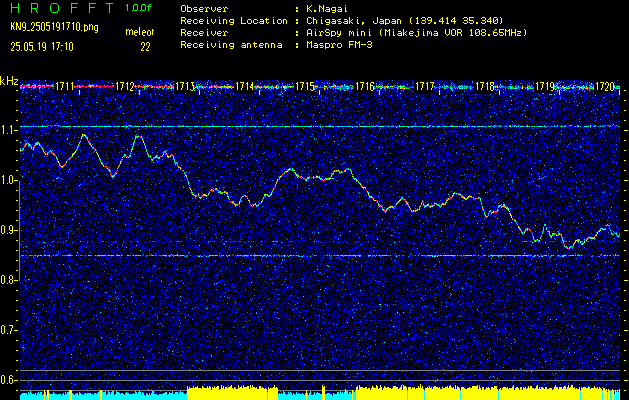Click the Observer field label
Viewport: 629px width, 400px height.
[x=204, y=8]
